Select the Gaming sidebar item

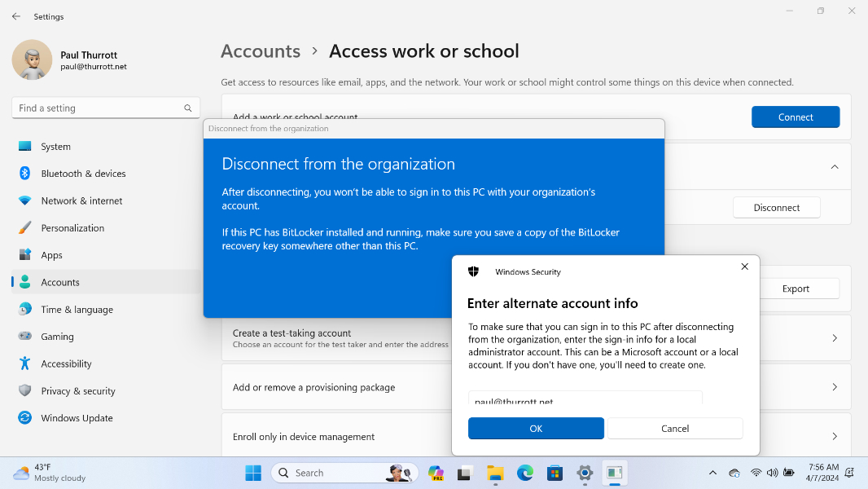[x=57, y=337]
